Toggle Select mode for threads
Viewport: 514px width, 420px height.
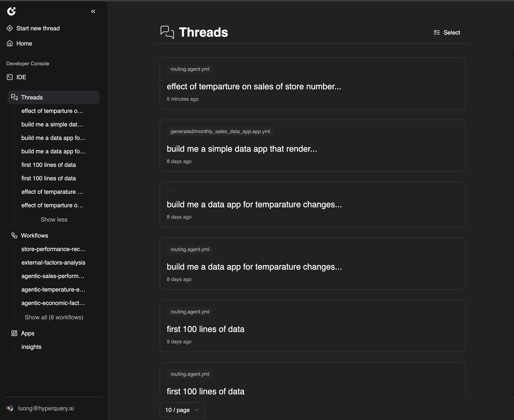pyautogui.click(x=447, y=32)
